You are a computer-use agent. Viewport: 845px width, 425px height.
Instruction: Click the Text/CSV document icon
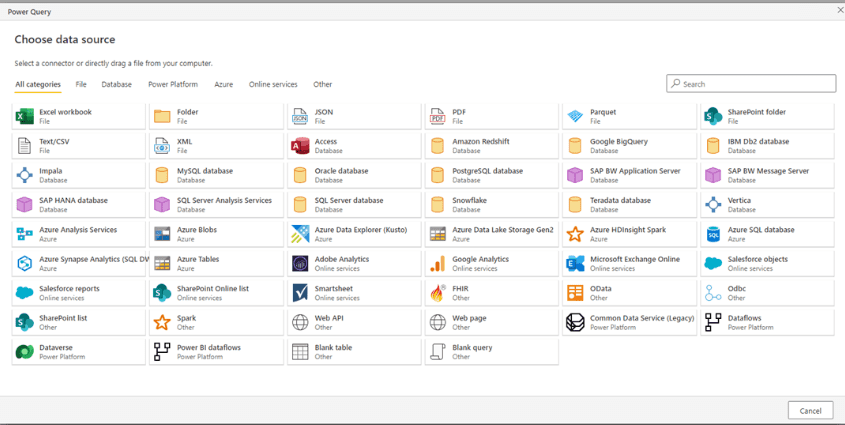(25, 146)
